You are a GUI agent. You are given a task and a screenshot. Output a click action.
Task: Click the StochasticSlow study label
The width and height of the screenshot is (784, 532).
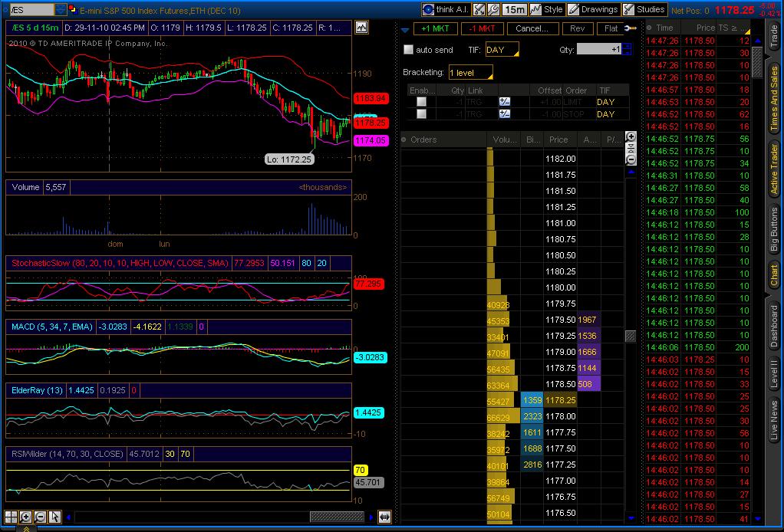click(120, 263)
